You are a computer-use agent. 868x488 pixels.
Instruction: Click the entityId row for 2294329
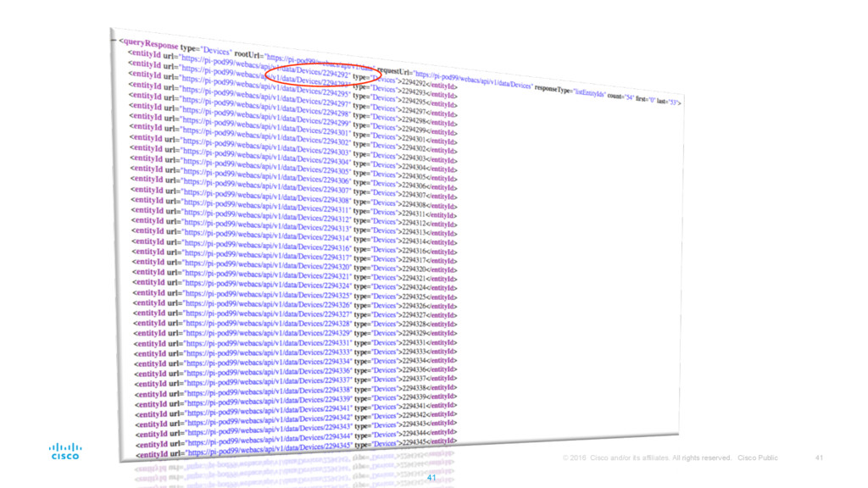click(296, 334)
